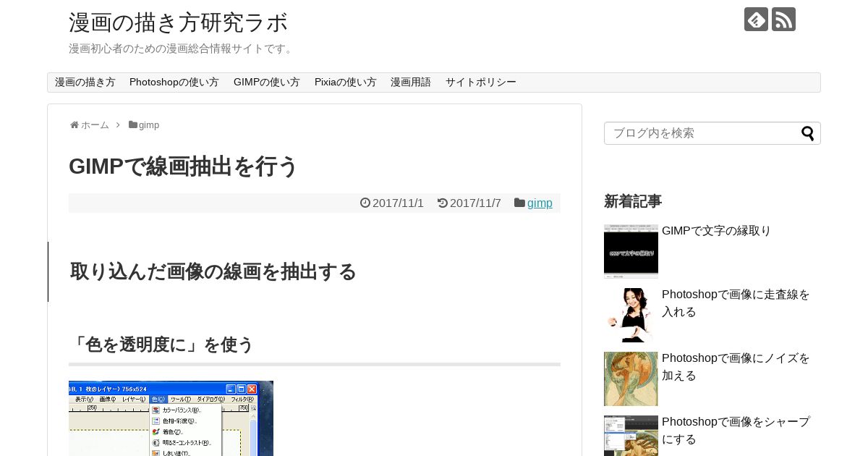Open the 漫画の描き方 menu item
The image size is (868, 456).
coord(85,83)
